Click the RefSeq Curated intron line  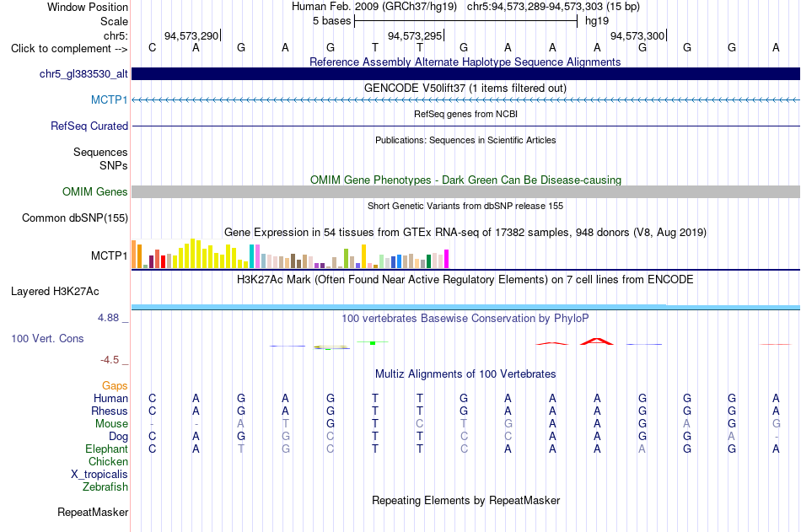point(465,126)
